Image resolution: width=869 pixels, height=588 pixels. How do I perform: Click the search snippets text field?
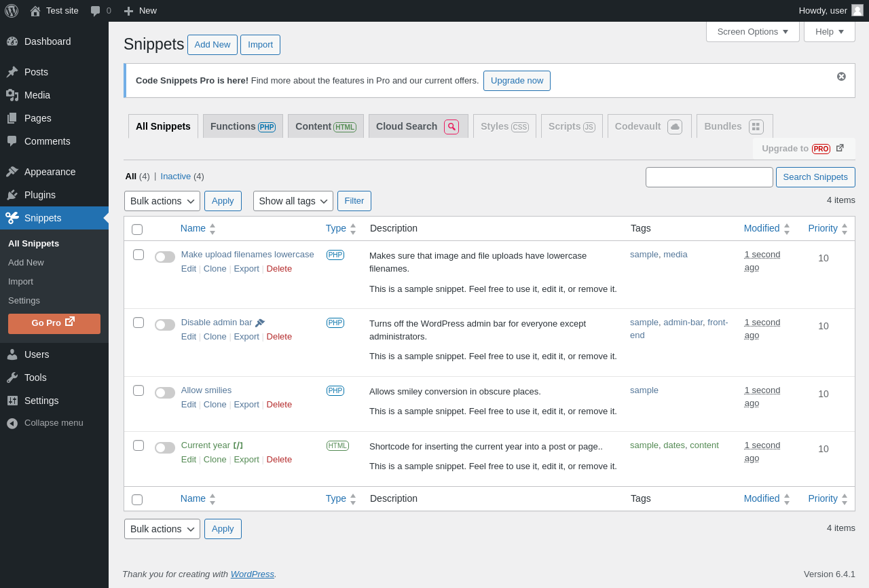(709, 177)
